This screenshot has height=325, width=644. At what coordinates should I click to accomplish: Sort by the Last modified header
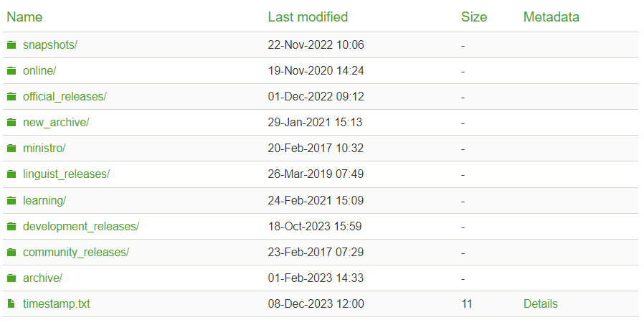tap(308, 17)
